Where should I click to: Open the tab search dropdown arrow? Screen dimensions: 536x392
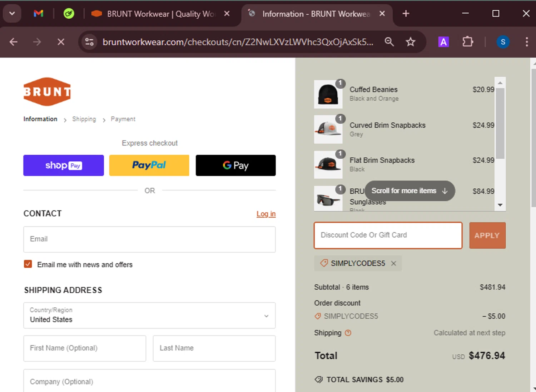[12, 14]
